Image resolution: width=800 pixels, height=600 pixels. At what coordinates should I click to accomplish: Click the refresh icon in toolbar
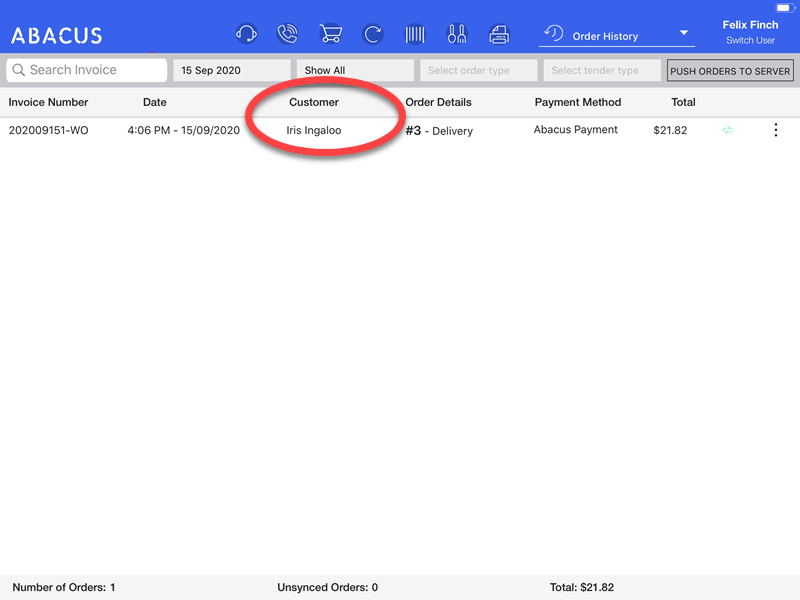point(373,35)
